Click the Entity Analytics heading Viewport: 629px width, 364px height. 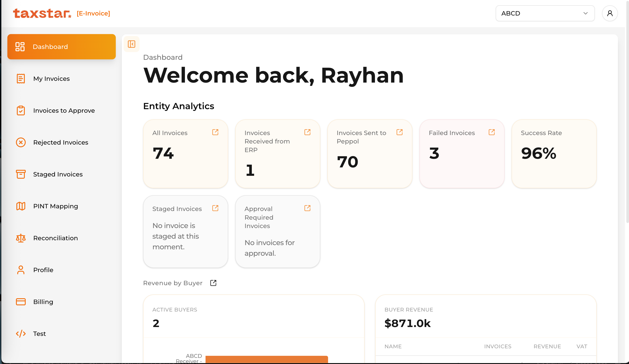[179, 106]
